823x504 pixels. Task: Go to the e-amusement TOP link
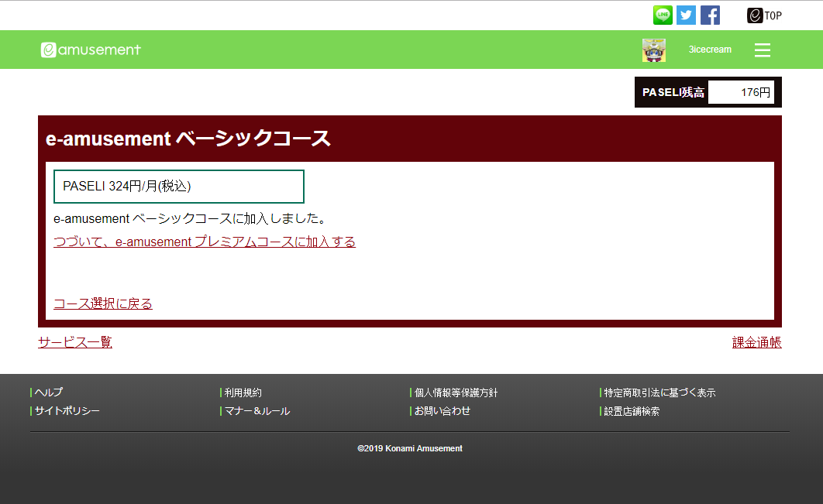pos(764,15)
